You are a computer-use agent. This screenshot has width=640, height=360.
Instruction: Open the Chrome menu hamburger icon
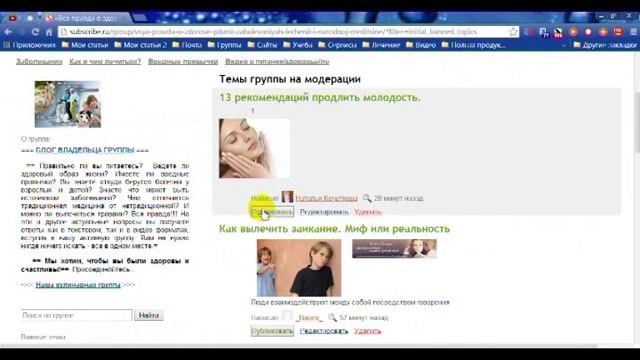634,31
